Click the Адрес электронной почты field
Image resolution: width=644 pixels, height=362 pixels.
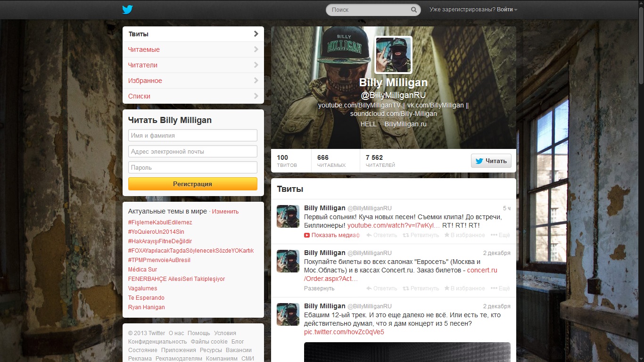[193, 151]
